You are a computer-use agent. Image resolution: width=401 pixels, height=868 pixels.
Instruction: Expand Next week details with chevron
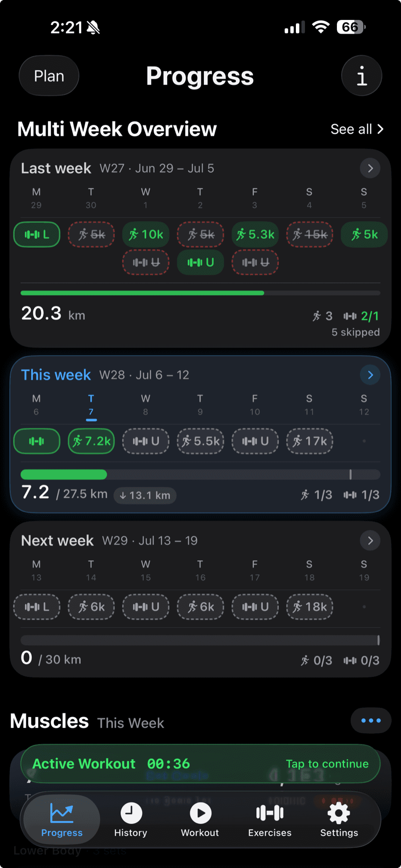pyautogui.click(x=370, y=541)
